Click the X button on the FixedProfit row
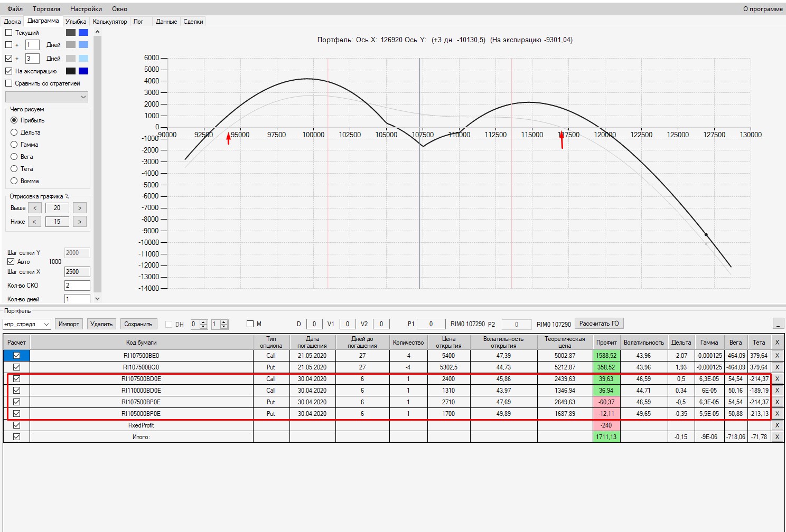The height and width of the screenshot is (532, 786). click(777, 425)
